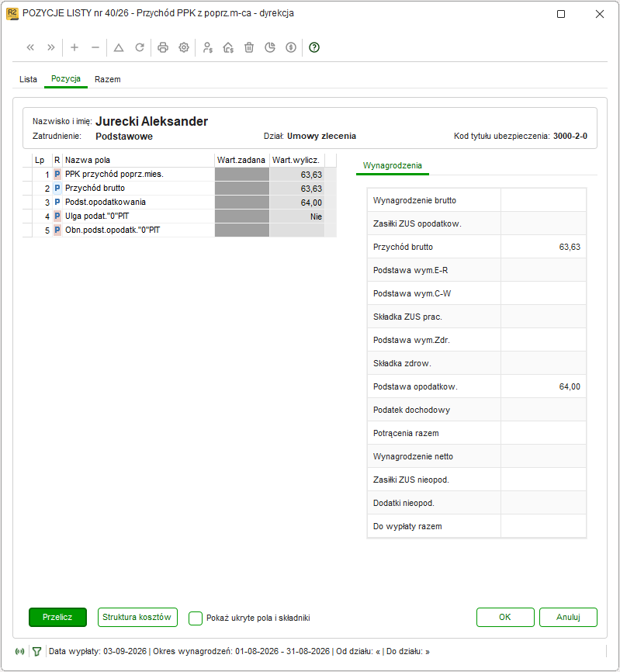
Task: Open Struktura kosztów
Action: coord(137,617)
